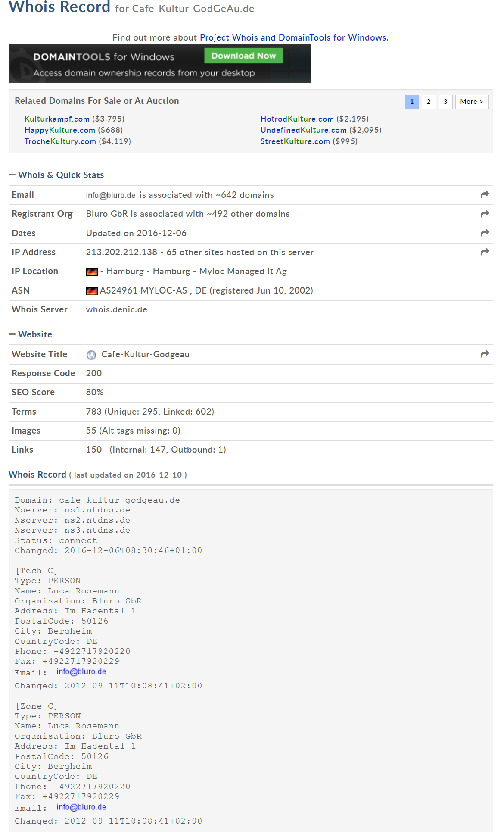The height and width of the screenshot is (840, 504).
Task: Click the IP address 213.202.212.138
Action: [121, 252]
